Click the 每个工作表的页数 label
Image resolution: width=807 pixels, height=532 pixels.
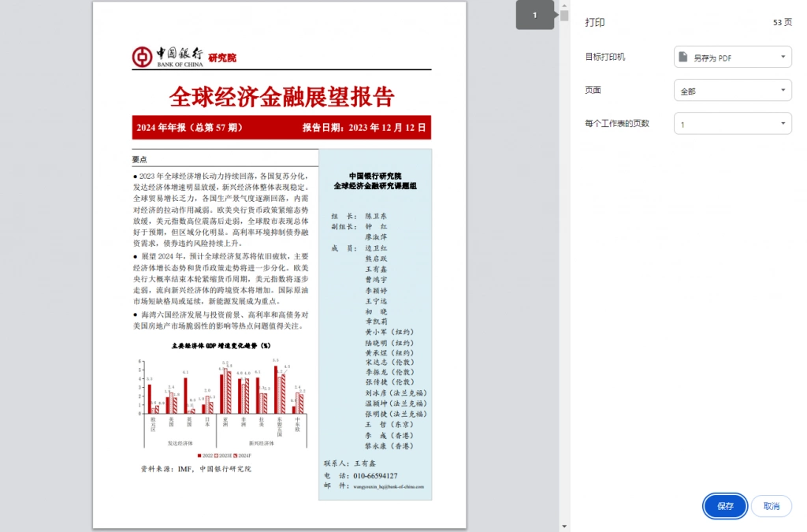click(617, 124)
